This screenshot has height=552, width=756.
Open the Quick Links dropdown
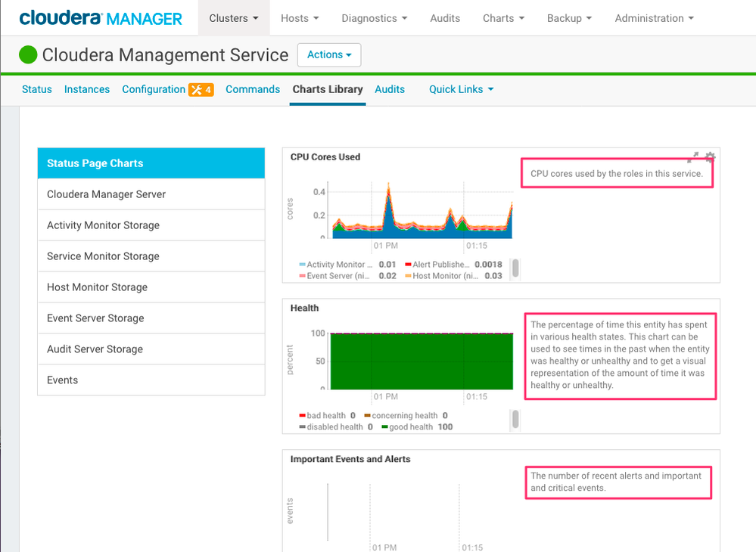point(461,89)
